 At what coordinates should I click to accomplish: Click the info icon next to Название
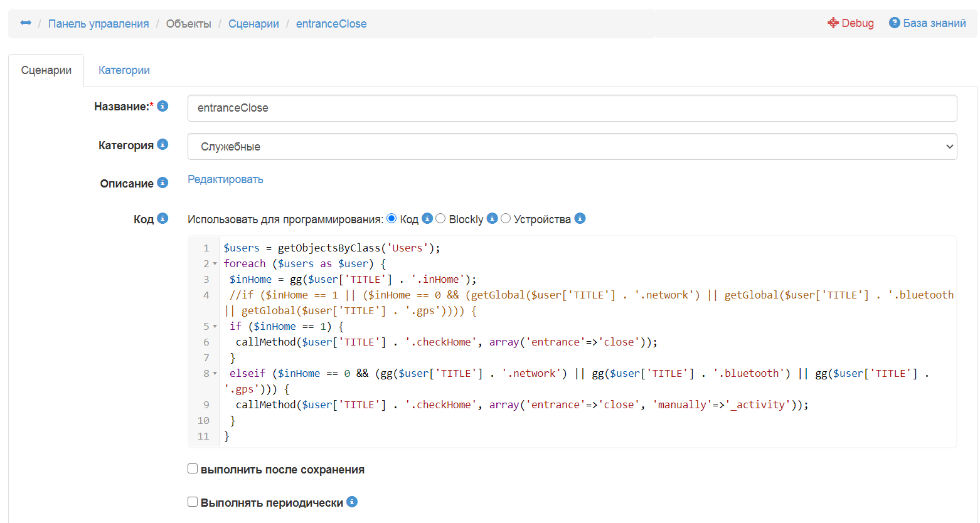pos(162,106)
